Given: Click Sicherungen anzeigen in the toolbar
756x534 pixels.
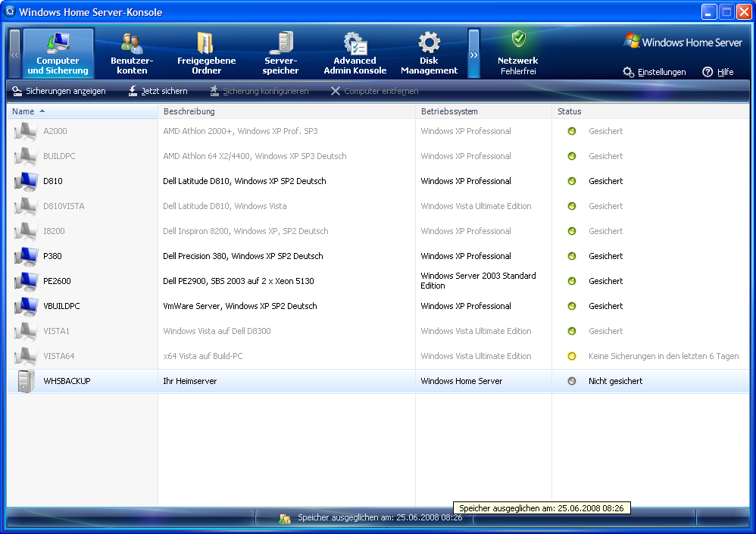Looking at the screenshot, I should (59, 91).
